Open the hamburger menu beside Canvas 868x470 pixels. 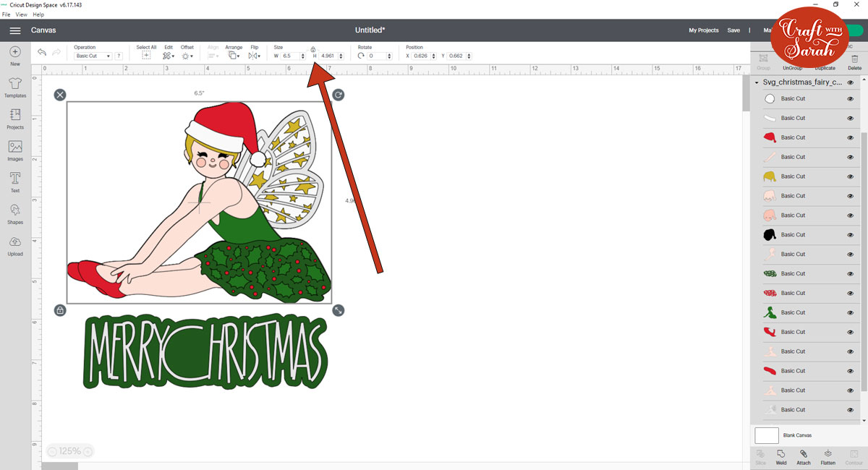point(14,30)
